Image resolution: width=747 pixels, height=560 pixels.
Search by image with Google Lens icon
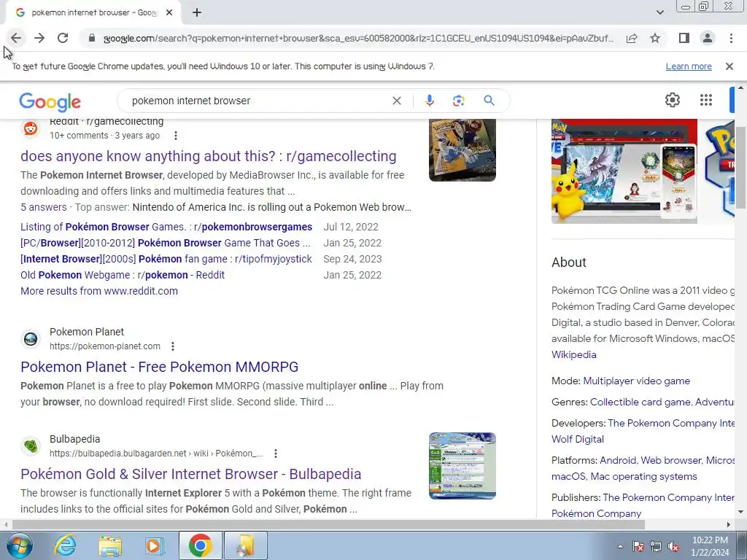[x=458, y=101]
